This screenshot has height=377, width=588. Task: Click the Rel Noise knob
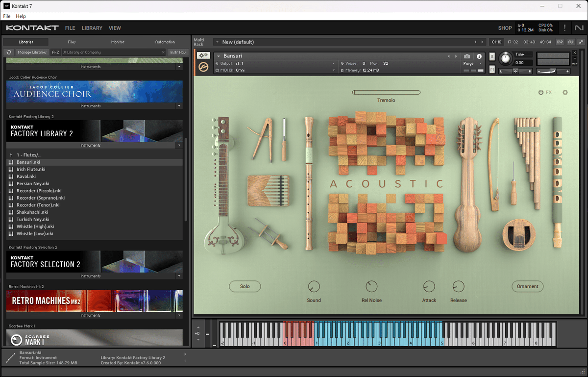(371, 286)
